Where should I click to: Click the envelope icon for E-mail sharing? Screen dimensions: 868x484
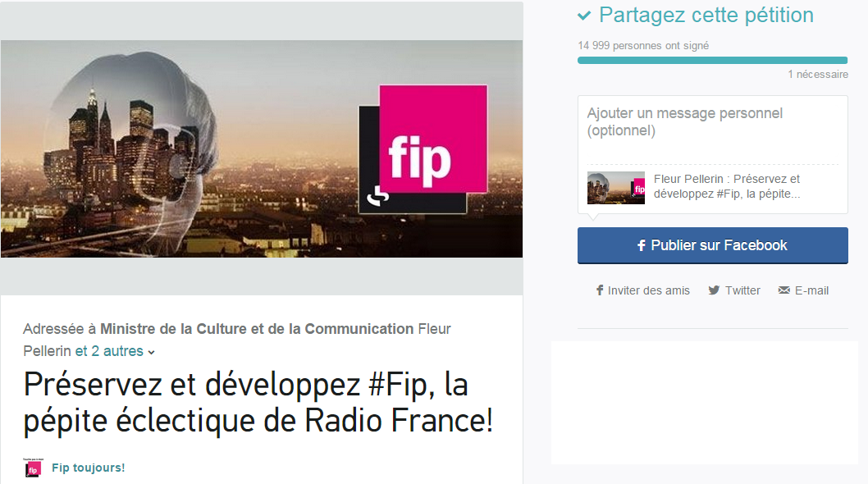[783, 290]
